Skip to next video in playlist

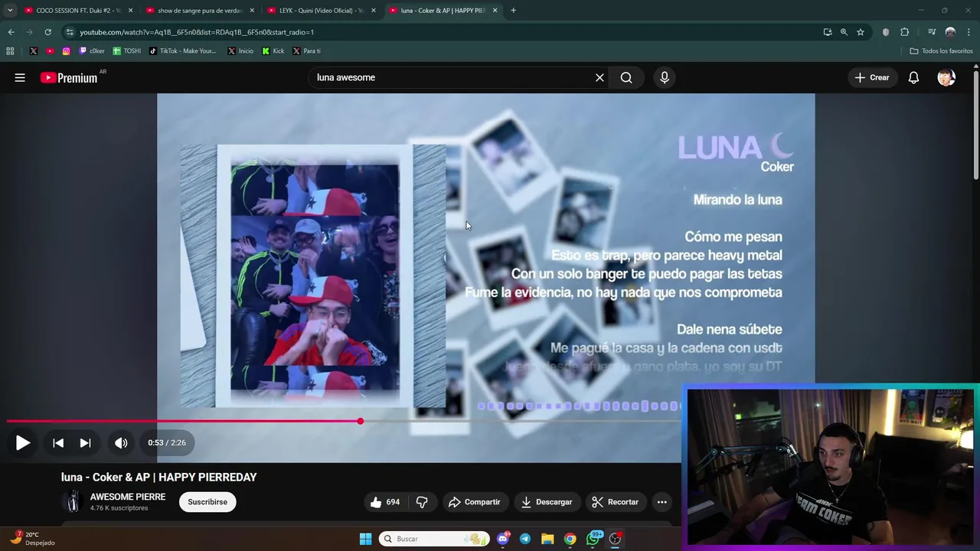tap(85, 442)
